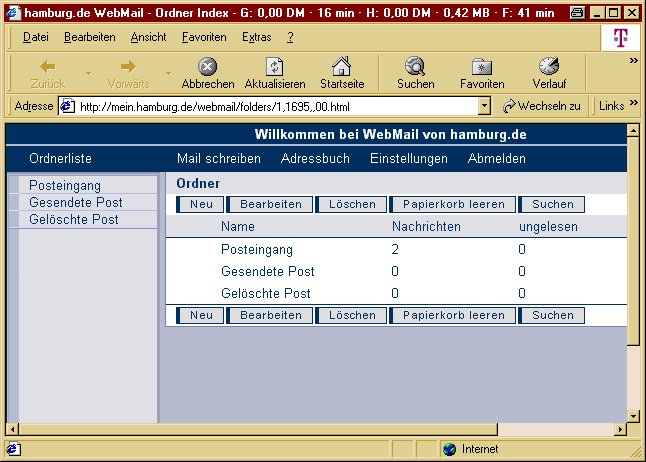The height and width of the screenshot is (462, 646).
Task: Click the Wechseln zu go icon
Action: pyautogui.click(x=510, y=106)
